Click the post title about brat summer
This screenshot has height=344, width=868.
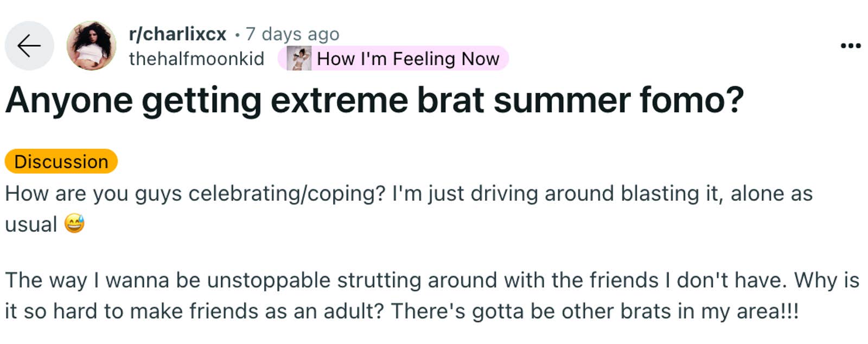tap(374, 100)
